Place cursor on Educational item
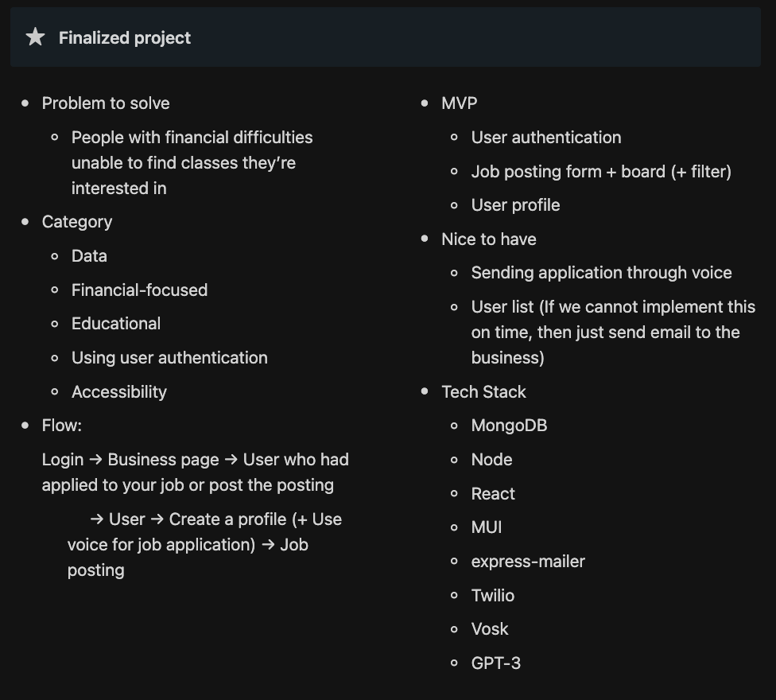 coord(116,324)
